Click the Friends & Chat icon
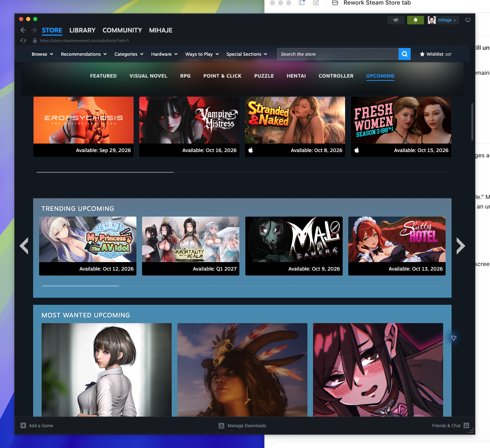The image size is (490, 448). click(x=466, y=425)
